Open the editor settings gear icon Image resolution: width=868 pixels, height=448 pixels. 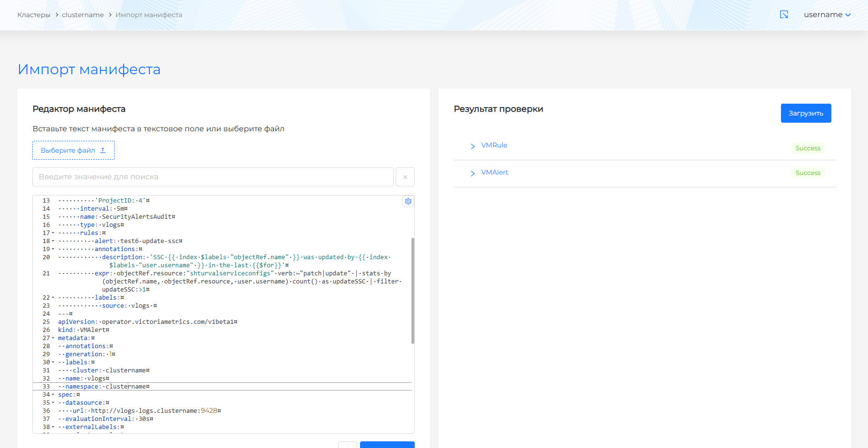click(408, 201)
